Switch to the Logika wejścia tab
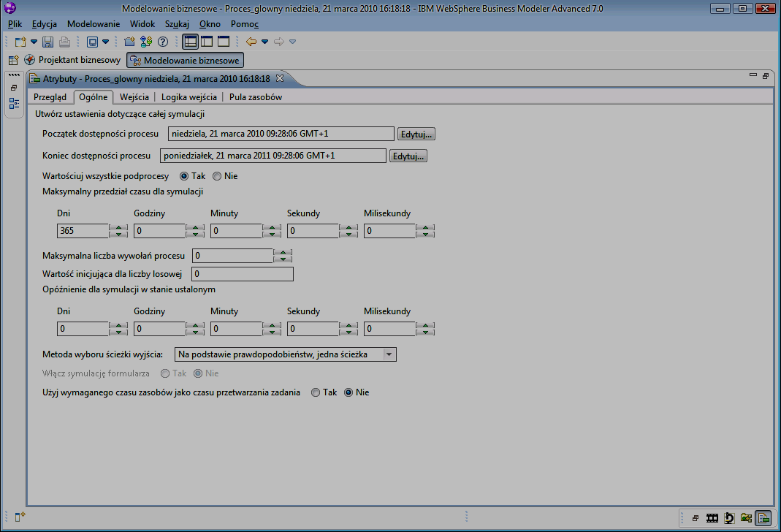 pyautogui.click(x=188, y=97)
